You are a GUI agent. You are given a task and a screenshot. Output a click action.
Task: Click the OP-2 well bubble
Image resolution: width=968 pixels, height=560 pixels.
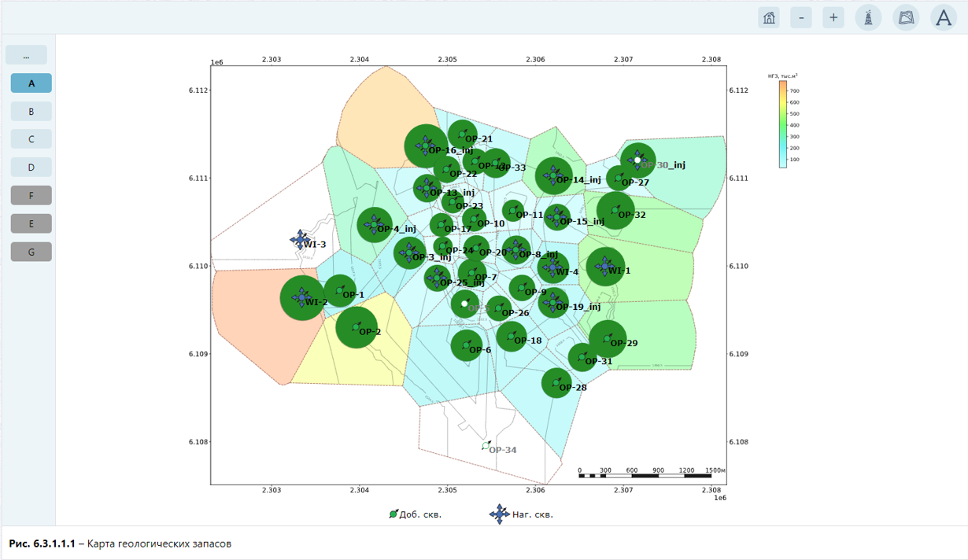click(x=357, y=327)
